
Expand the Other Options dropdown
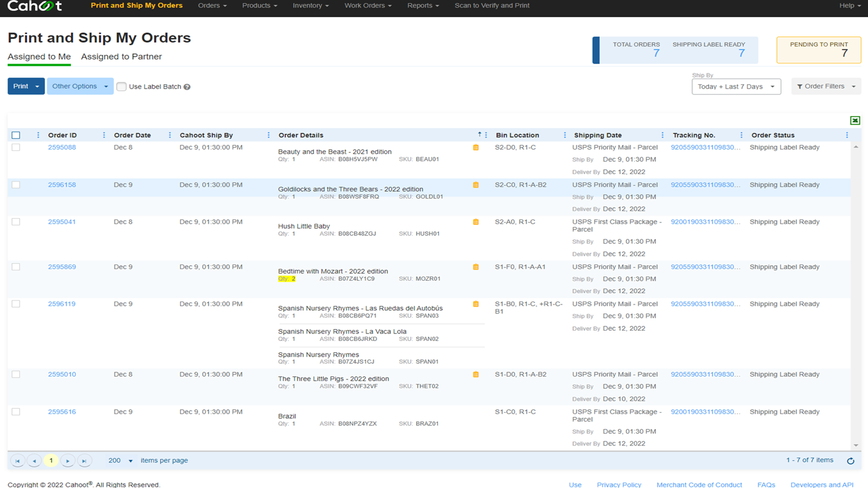(x=80, y=86)
